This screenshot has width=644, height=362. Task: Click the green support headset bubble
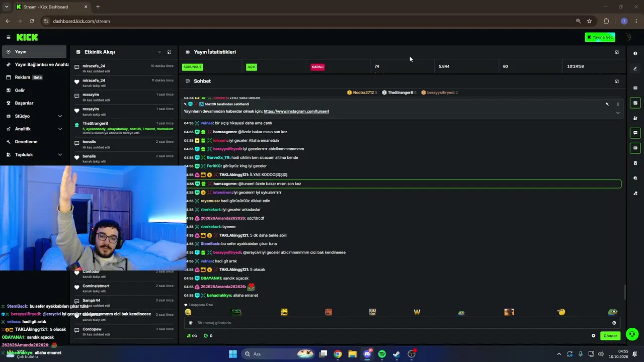click(x=632, y=334)
